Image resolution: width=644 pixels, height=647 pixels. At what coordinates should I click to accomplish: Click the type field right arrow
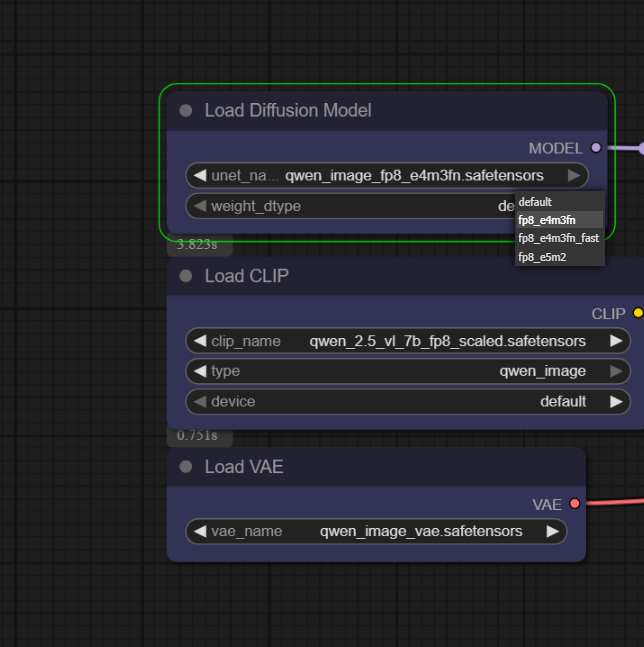coord(616,371)
